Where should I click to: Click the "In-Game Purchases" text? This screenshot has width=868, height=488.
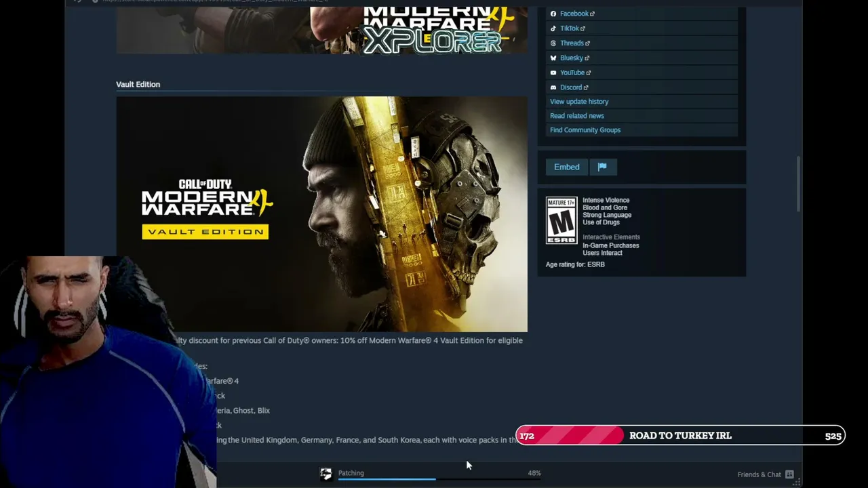[x=610, y=245]
